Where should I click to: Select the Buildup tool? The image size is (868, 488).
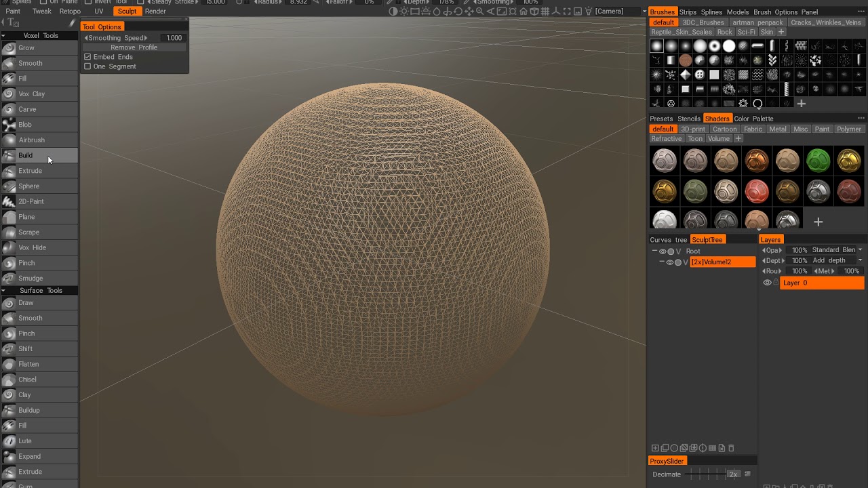pos(39,410)
